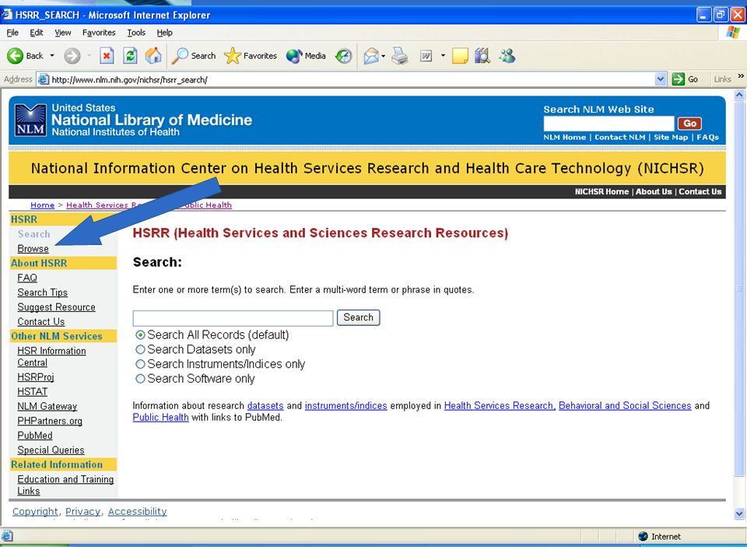Open the Mail dropdown arrow
747x560 pixels.
[x=383, y=56]
